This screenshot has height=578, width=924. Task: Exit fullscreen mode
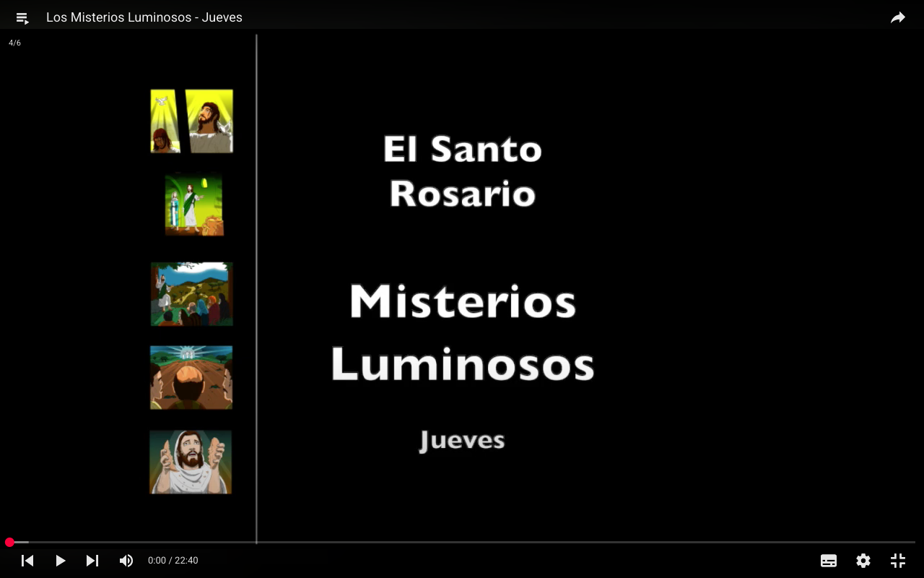click(897, 561)
